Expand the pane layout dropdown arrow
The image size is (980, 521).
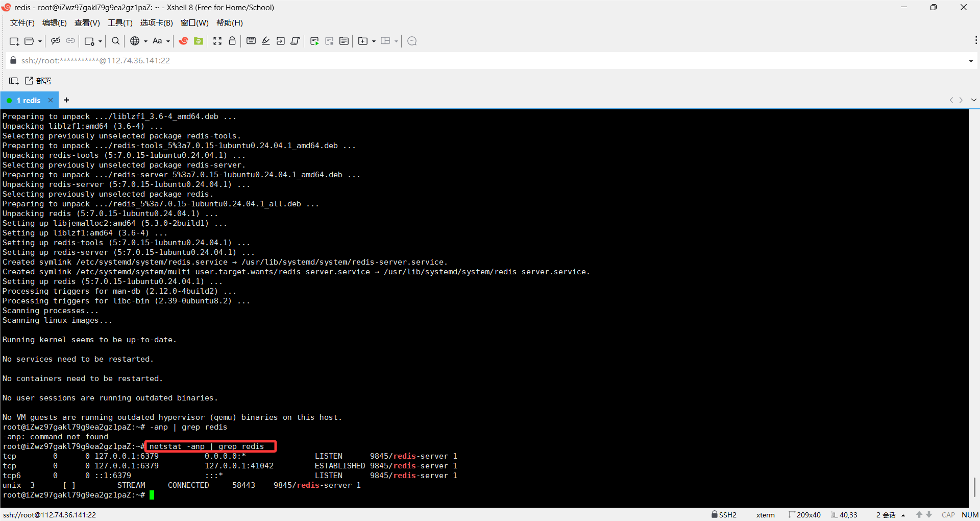click(x=396, y=41)
